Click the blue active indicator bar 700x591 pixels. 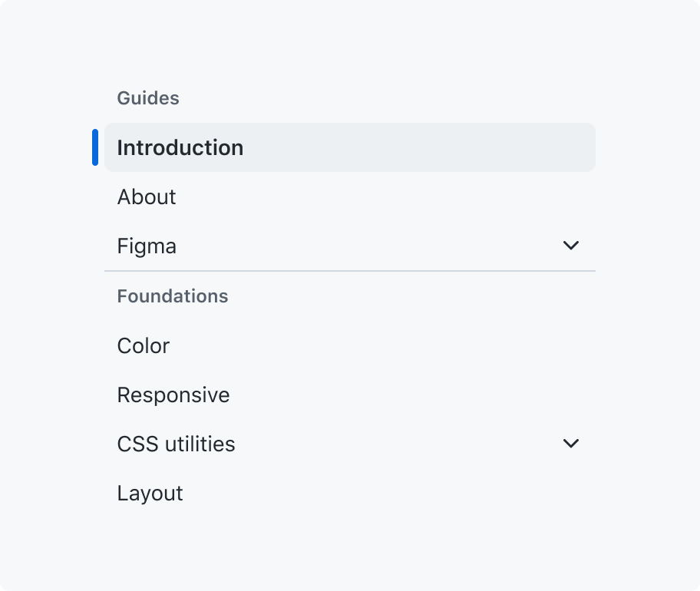click(x=95, y=147)
